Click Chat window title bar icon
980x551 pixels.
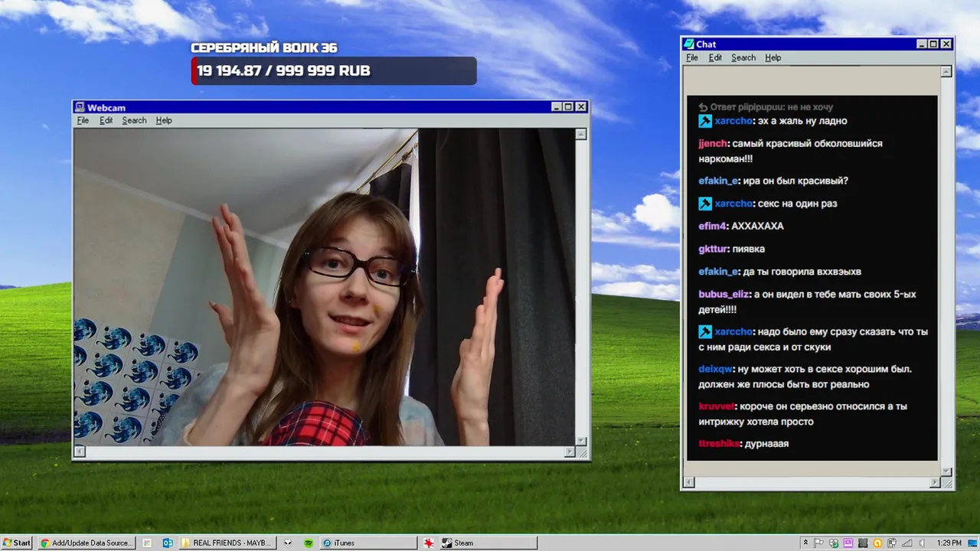click(689, 44)
